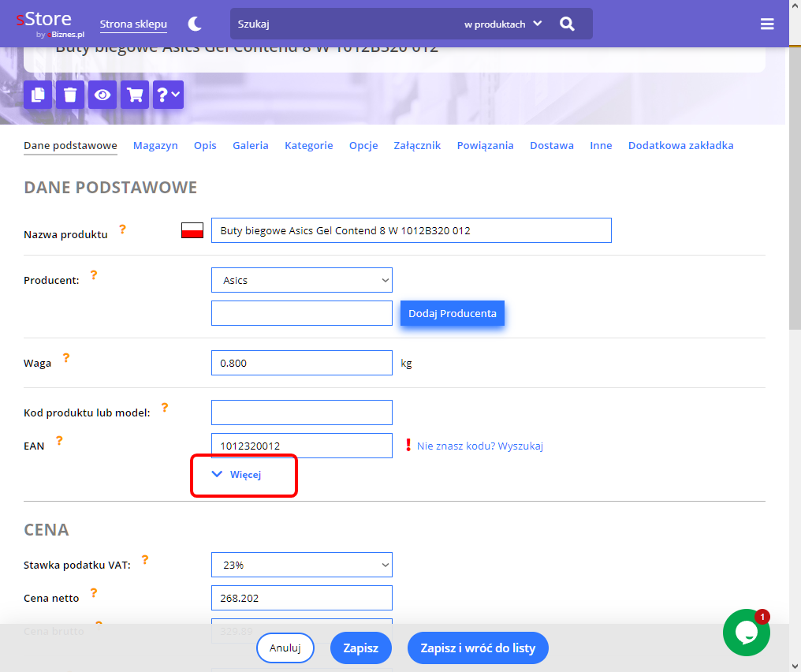Click help icon next to Kod produktu lub model

click(165, 407)
